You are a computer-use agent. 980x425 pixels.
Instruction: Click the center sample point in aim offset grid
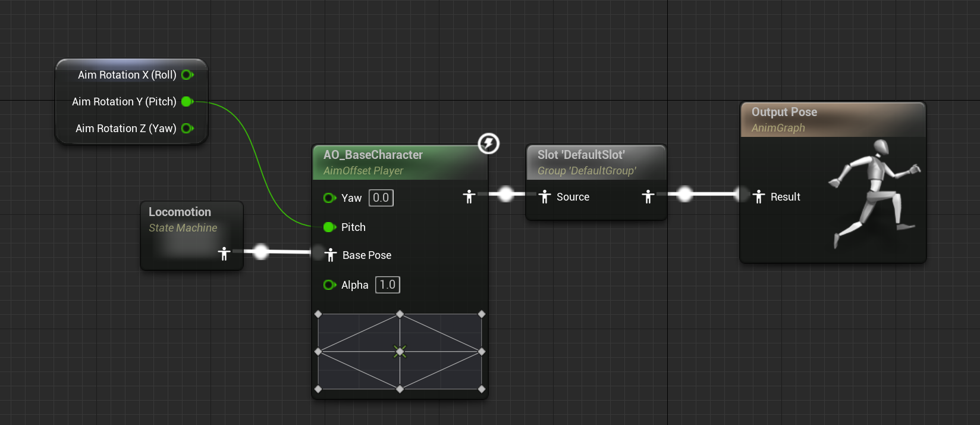pyautogui.click(x=400, y=352)
